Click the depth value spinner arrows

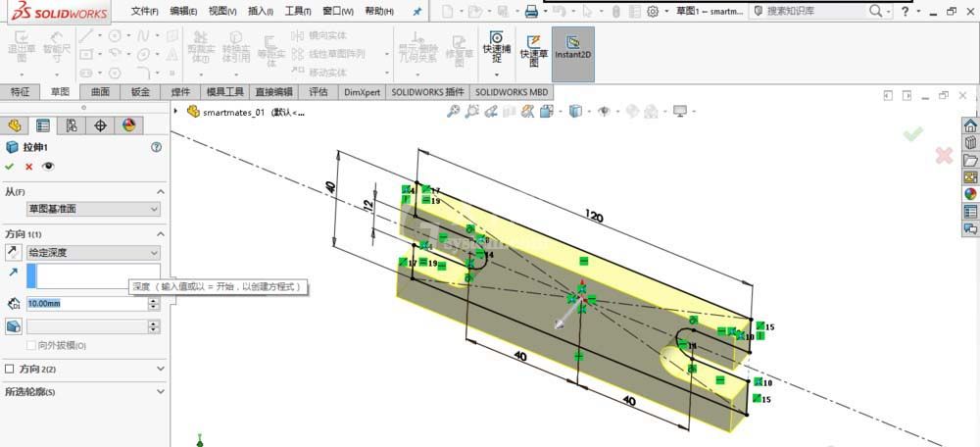point(154,304)
